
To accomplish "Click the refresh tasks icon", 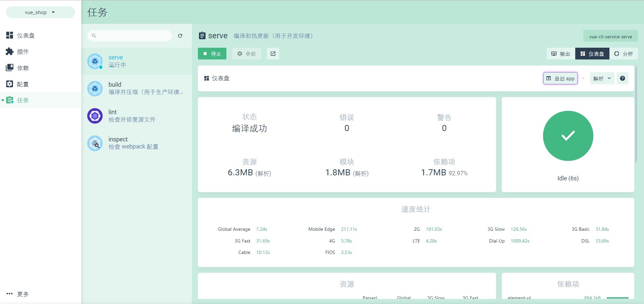I will pos(180,36).
